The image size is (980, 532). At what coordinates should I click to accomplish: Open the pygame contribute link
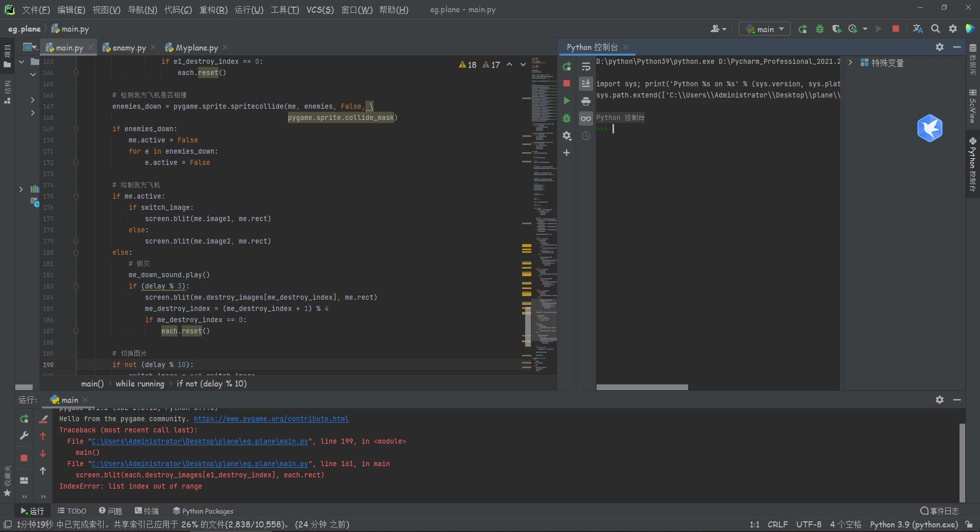click(271, 419)
